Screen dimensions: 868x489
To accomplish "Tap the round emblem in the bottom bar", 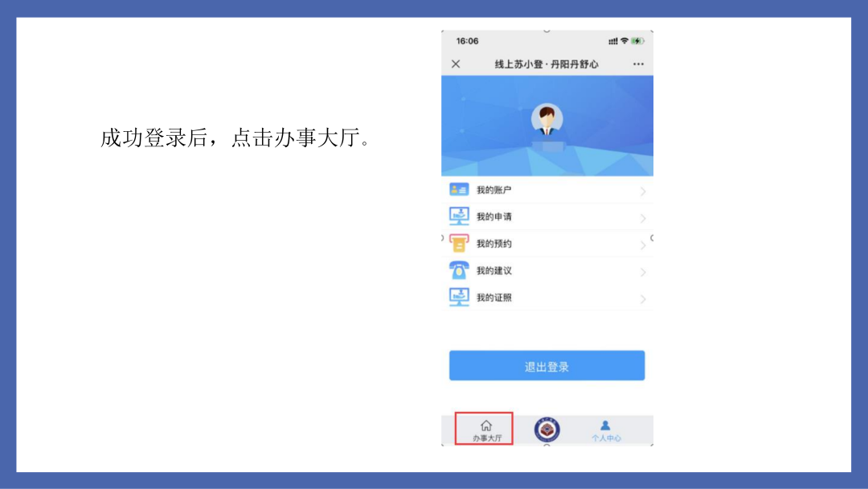I will [x=547, y=429].
